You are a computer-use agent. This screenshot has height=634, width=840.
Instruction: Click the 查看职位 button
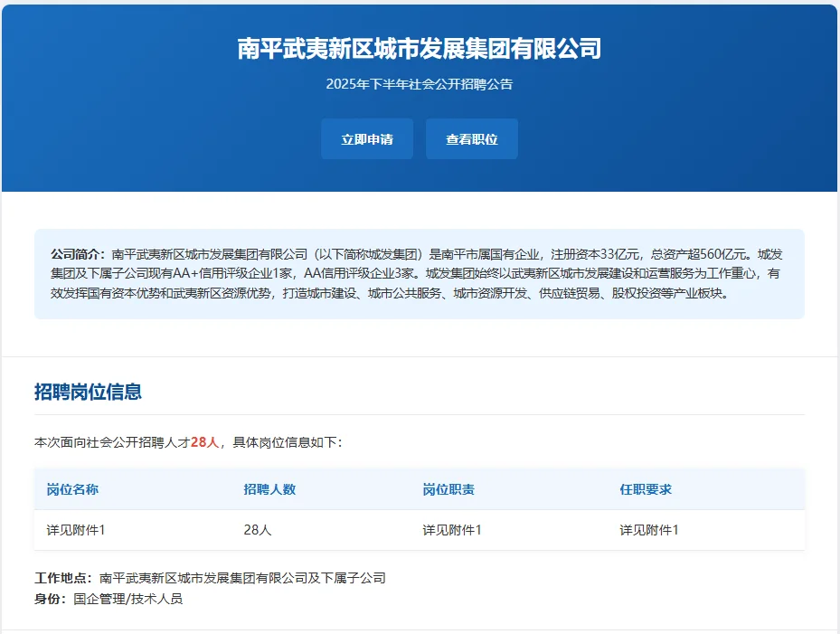tap(471, 138)
